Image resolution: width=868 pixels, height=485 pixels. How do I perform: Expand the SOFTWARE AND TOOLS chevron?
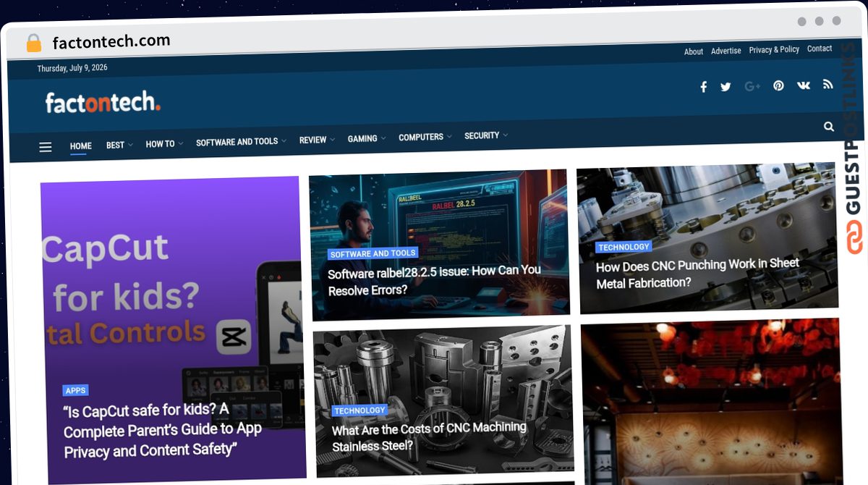click(284, 141)
